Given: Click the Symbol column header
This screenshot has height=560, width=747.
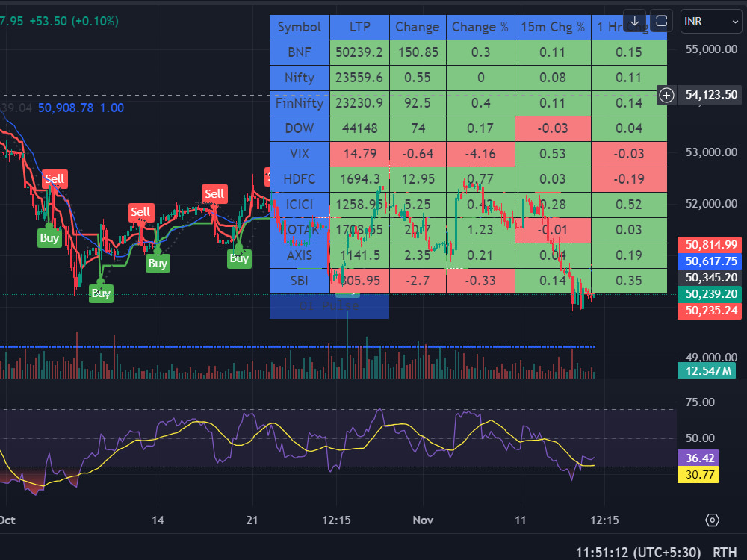Looking at the screenshot, I should click(300, 27).
